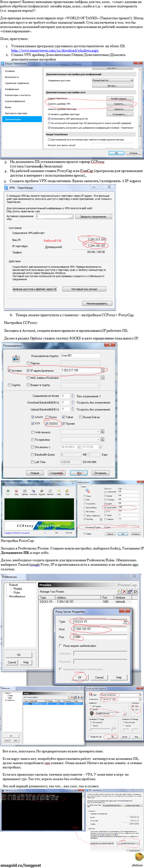Toggle the FTP checkbox in Пользователи

[x=33, y=423]
